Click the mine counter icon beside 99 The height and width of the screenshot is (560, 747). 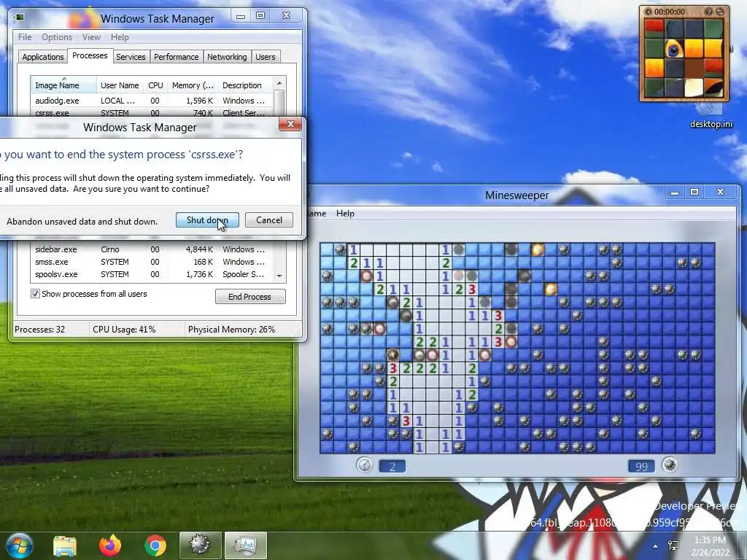coord(670,464)
